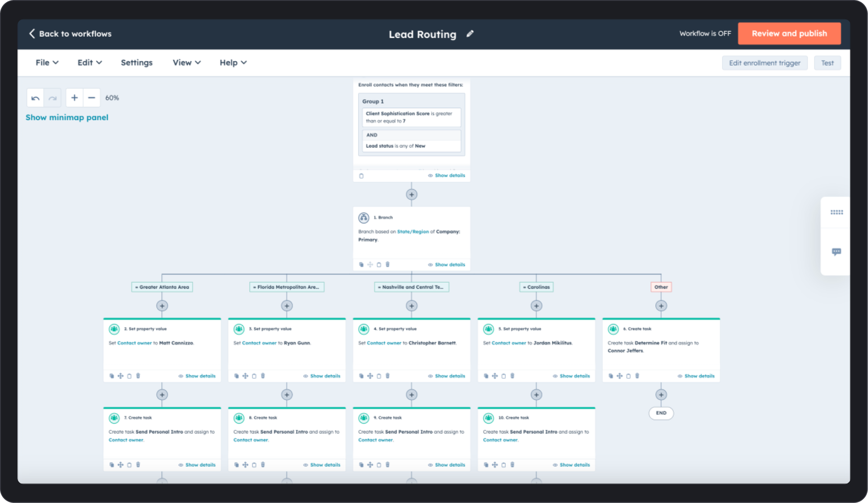Zoom in using the plus icon
The height and width of the screenshot is (503, 868).
point(74,97)
